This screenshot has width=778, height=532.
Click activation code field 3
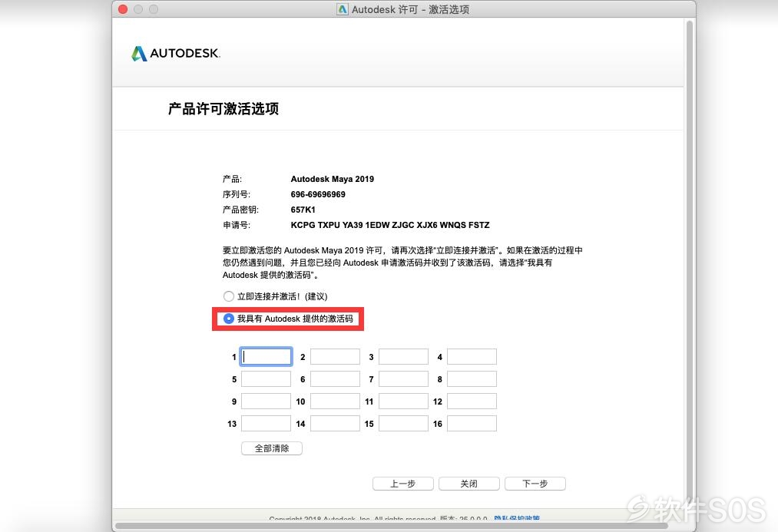pyautogui.click(x=403, y=356)
